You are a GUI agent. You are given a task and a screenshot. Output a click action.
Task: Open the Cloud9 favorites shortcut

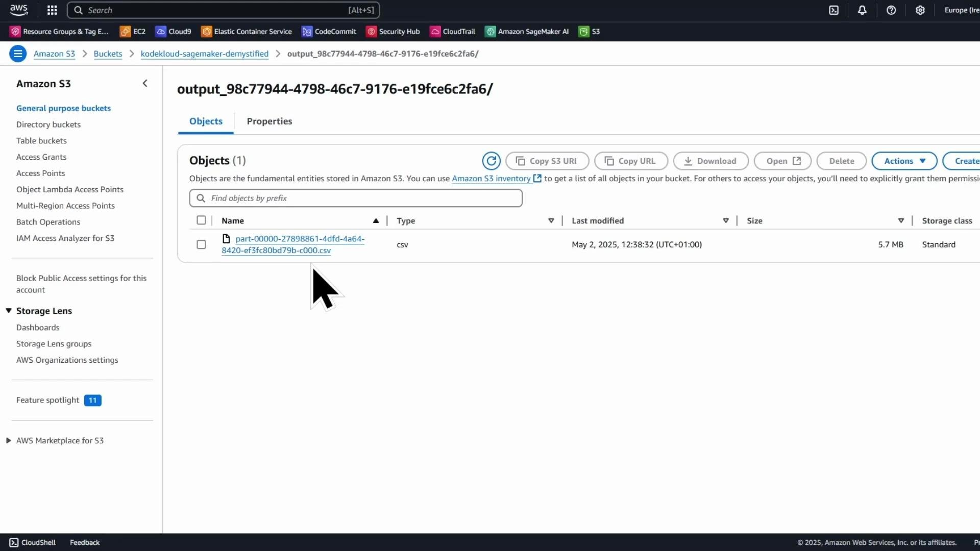[x=174, y=32]
